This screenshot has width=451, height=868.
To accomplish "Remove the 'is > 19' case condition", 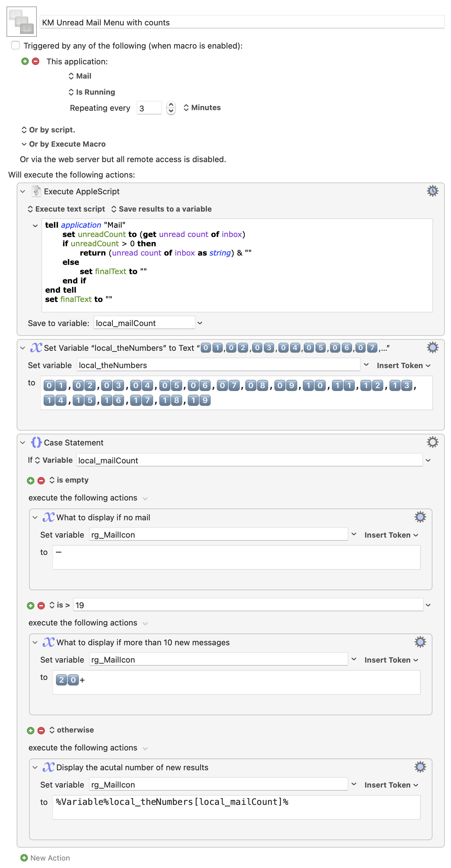I will 41,605.
